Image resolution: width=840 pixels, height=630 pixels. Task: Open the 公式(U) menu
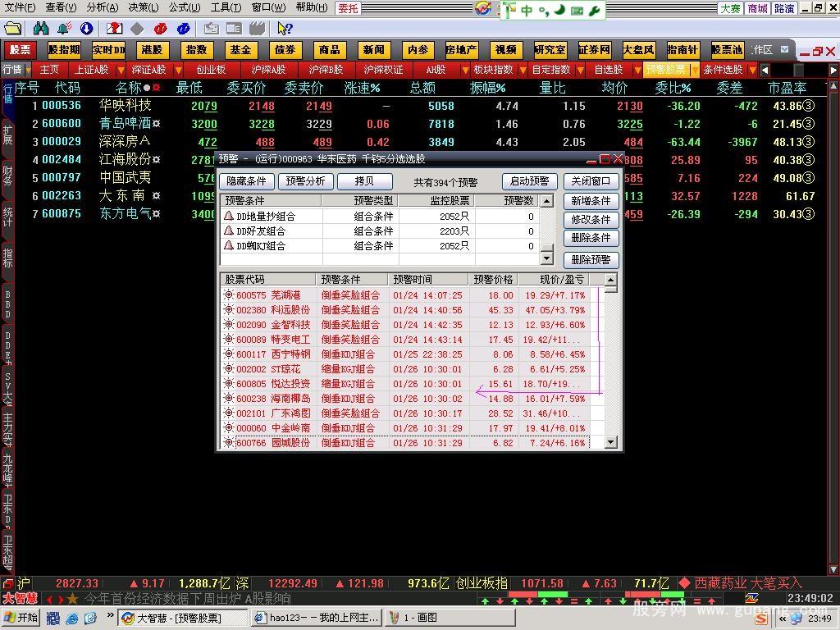185,7
